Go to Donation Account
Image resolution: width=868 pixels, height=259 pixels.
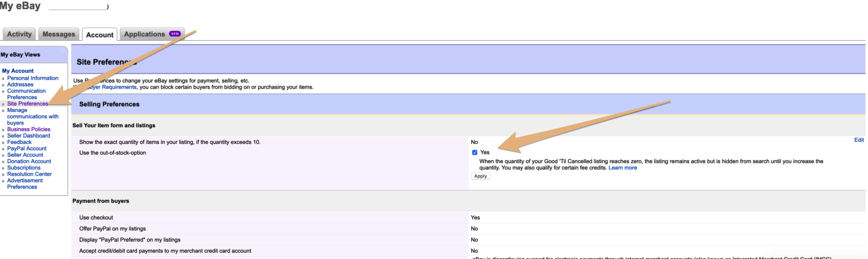coord(29,161)
